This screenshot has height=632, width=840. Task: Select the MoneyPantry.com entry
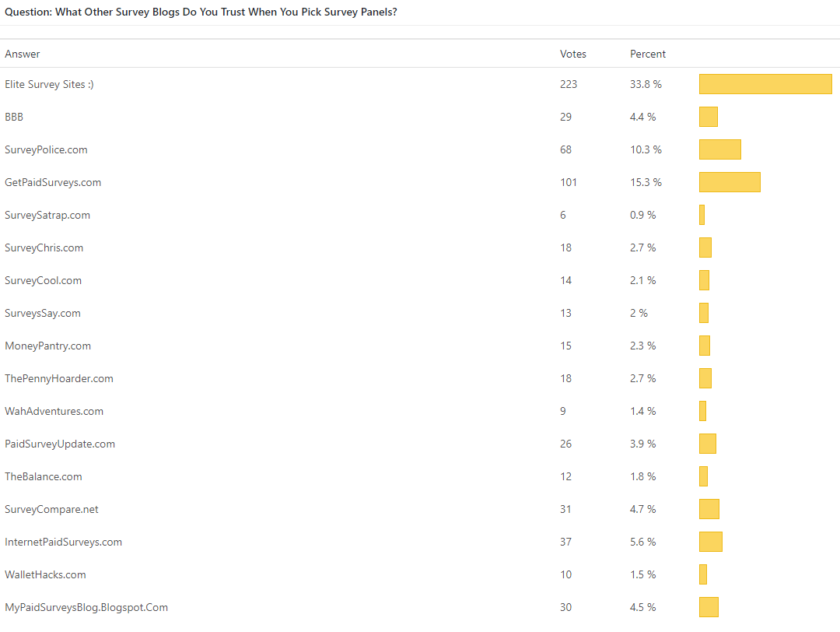[47, 346]
